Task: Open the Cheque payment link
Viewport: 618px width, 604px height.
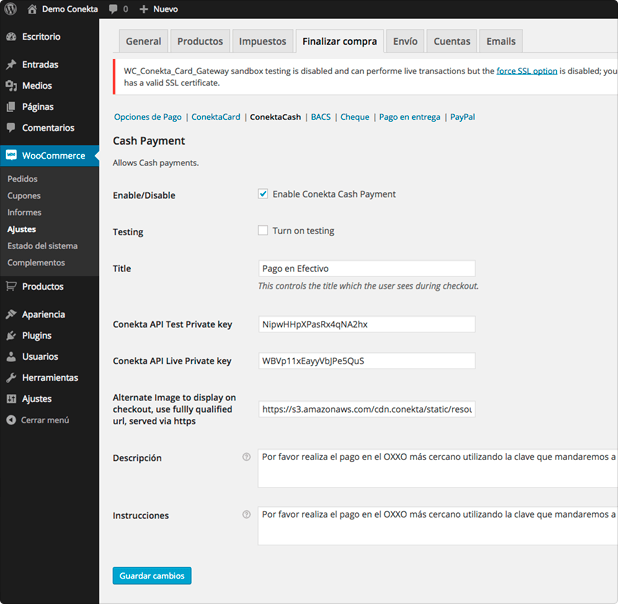Action: [355, 117]
